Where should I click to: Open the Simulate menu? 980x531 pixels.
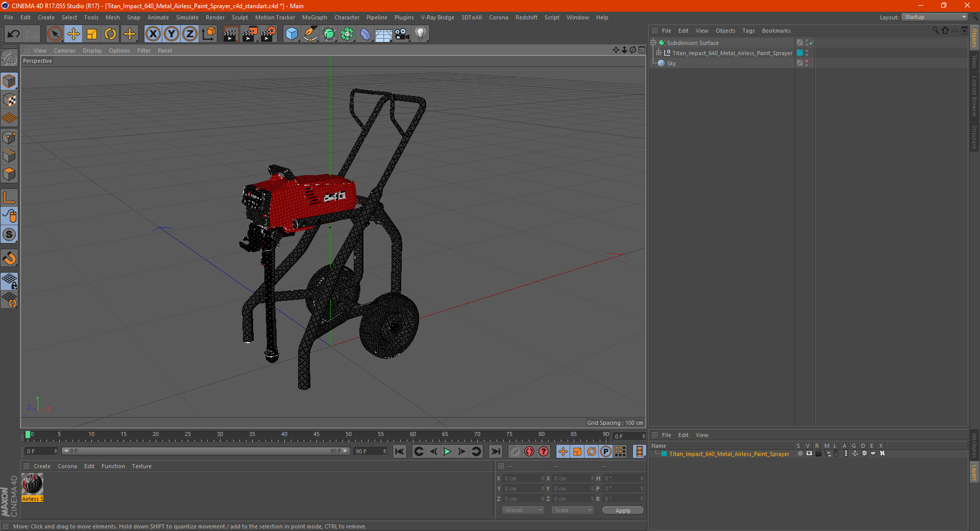[x=187, y=17]
